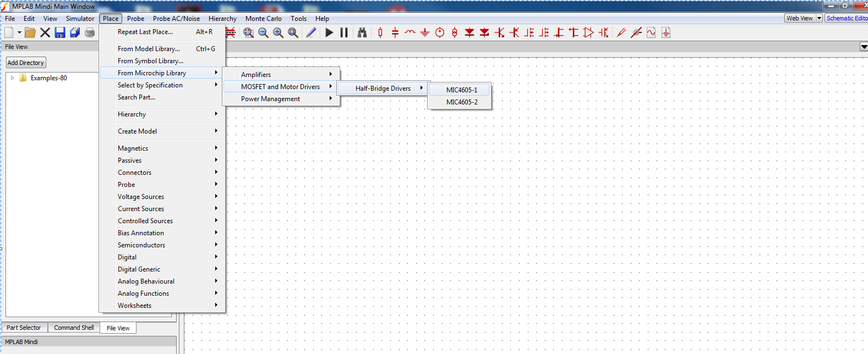Click the zoom to fit magnifier icon
This screenshot has width=868, height=354.
tap(293, 32)
